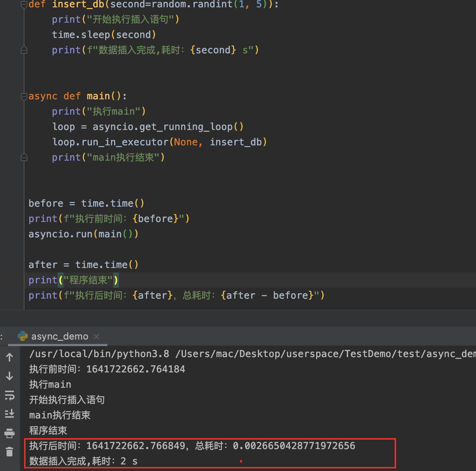
Task: Click the final print line with 总耗时
Action: (177, 295)
